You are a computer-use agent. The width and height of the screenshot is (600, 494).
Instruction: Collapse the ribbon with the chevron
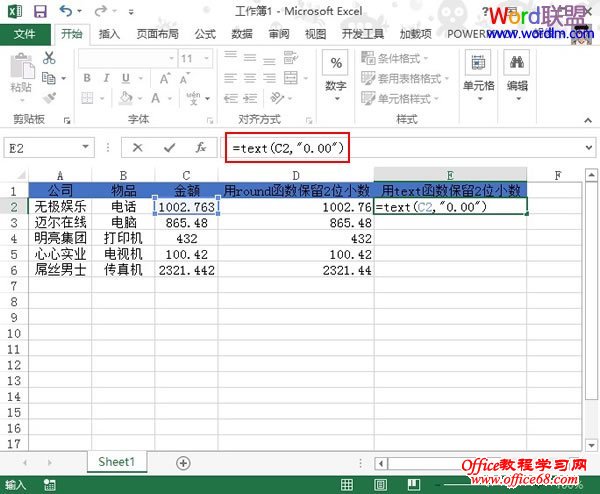pyautogui.click(x=588, y=120)
